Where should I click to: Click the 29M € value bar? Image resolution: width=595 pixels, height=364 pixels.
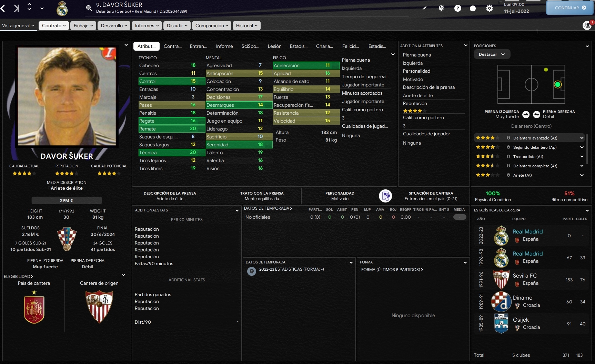point(67,200)
